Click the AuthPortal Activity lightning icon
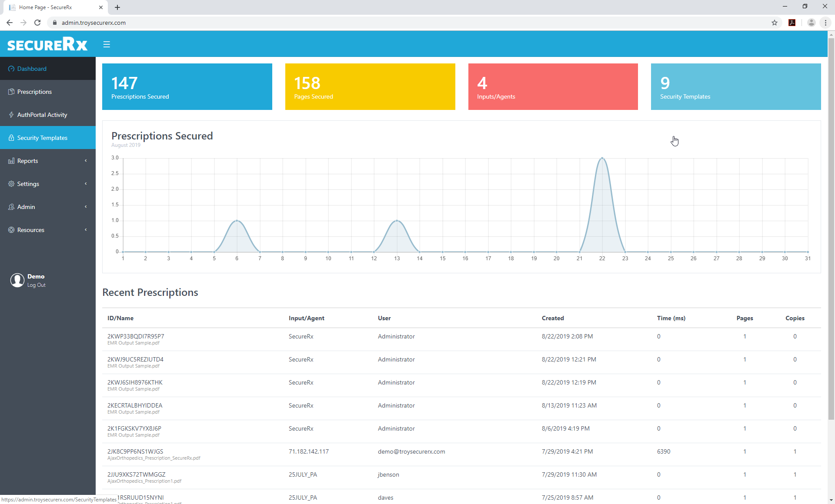Viewport: 835px width, 504px height. [11, 115]
